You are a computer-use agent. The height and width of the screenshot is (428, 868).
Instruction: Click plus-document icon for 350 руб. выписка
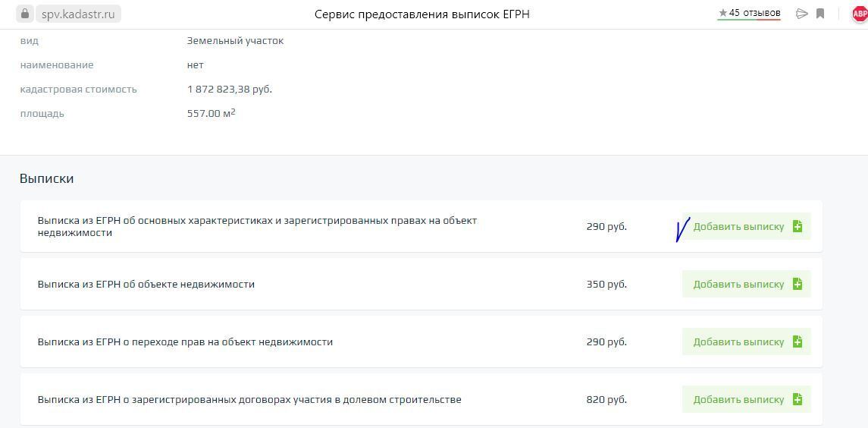pyautogui.click(x=797, y=284)
